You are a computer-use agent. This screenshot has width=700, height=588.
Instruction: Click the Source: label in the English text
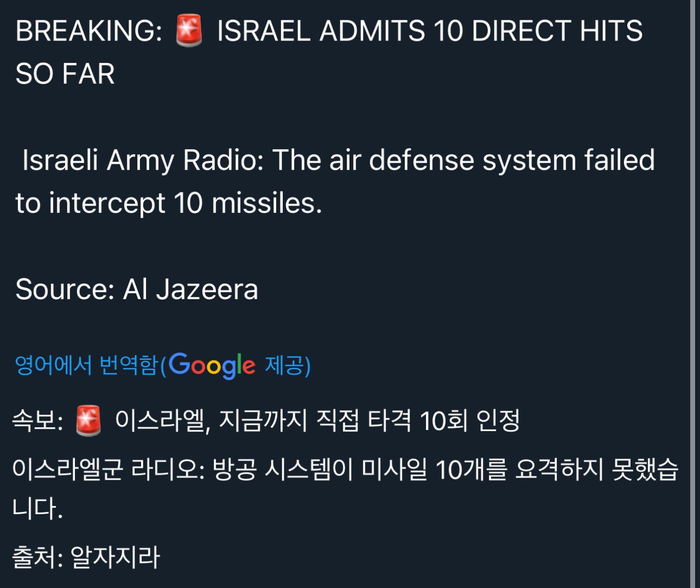tap(65, 289)
